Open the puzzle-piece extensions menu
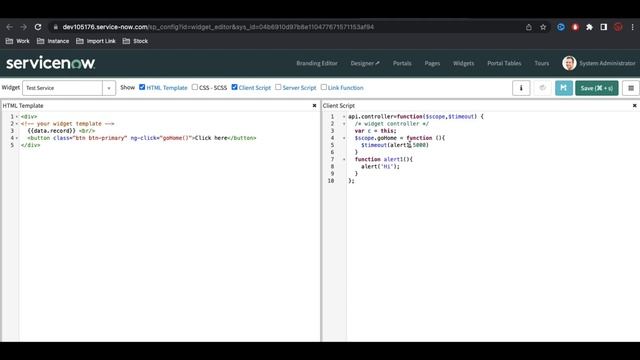 click(589, 27)
